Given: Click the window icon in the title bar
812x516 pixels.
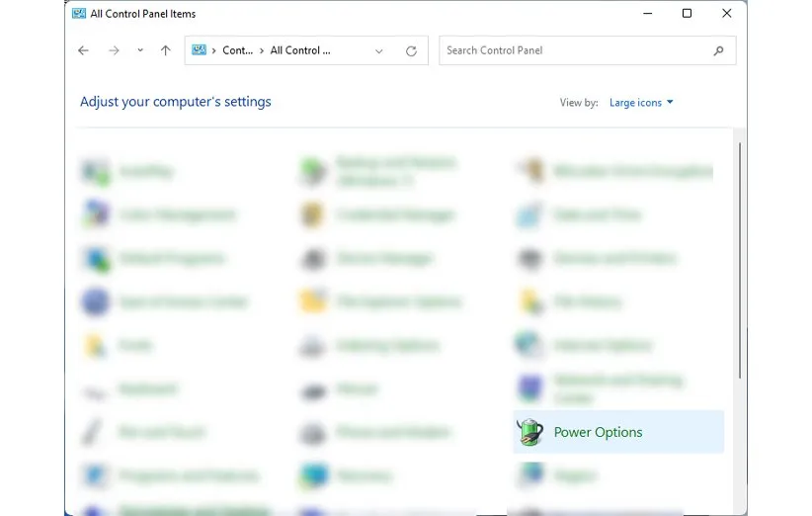Looking at the screenshot, I should point(79,14).
